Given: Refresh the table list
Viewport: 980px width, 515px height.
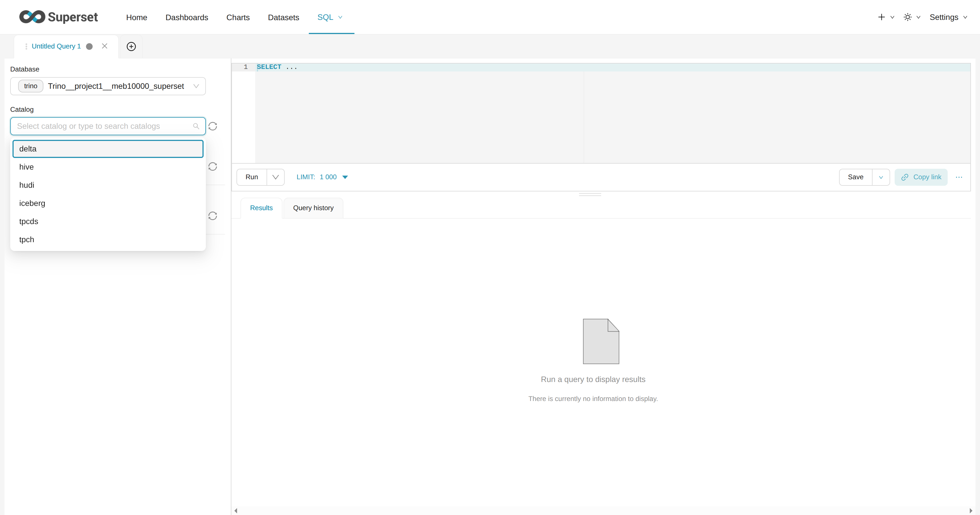Looking at the screenshot, I should click(213, 216).
